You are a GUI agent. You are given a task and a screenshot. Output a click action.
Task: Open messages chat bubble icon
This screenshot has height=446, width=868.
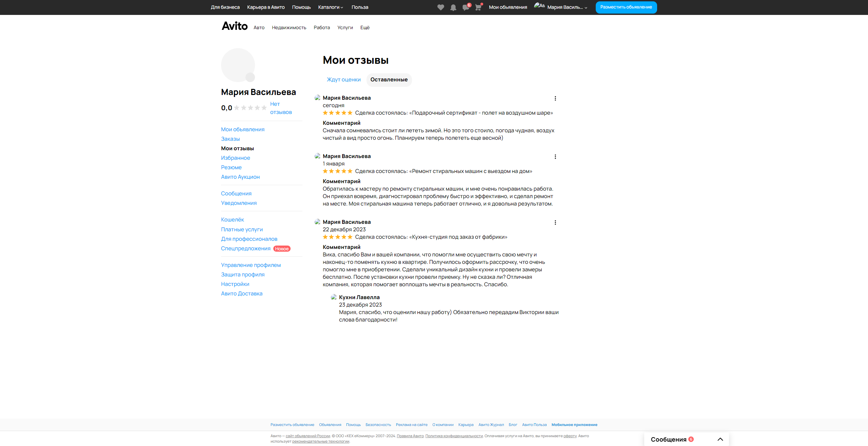(x=466, y=7)
